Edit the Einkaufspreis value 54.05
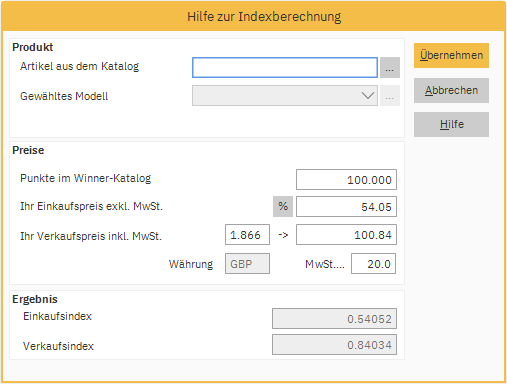Screen dimensions: 507x384 (346, 207)
